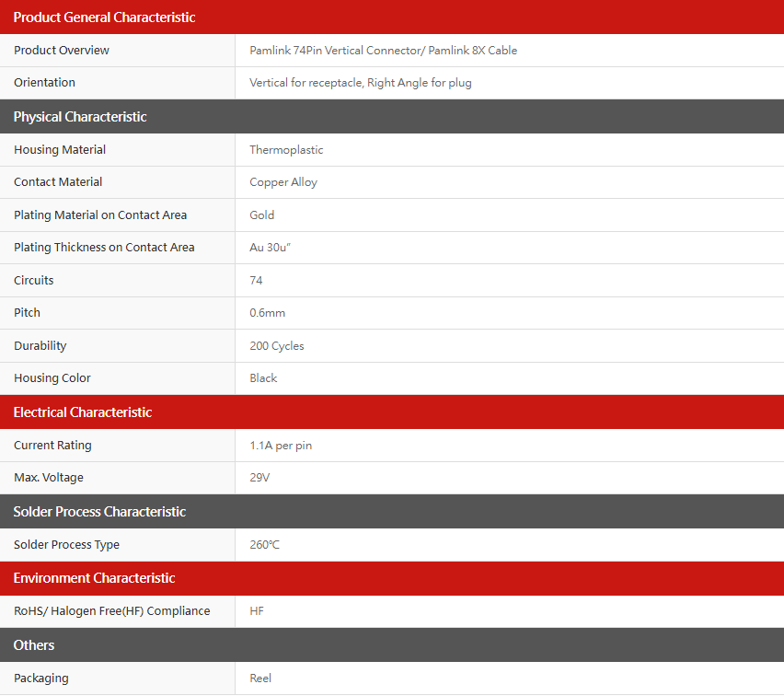Screen dimensions: 784x696
Task: Select Plating Thickness on Contact Area label
Action: pyautogui.click(x=104, y=247)
